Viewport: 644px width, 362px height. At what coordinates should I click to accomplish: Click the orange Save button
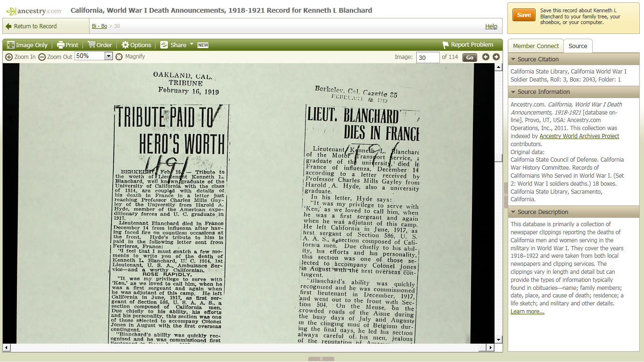pyautogui.click(x=524, y=15)
